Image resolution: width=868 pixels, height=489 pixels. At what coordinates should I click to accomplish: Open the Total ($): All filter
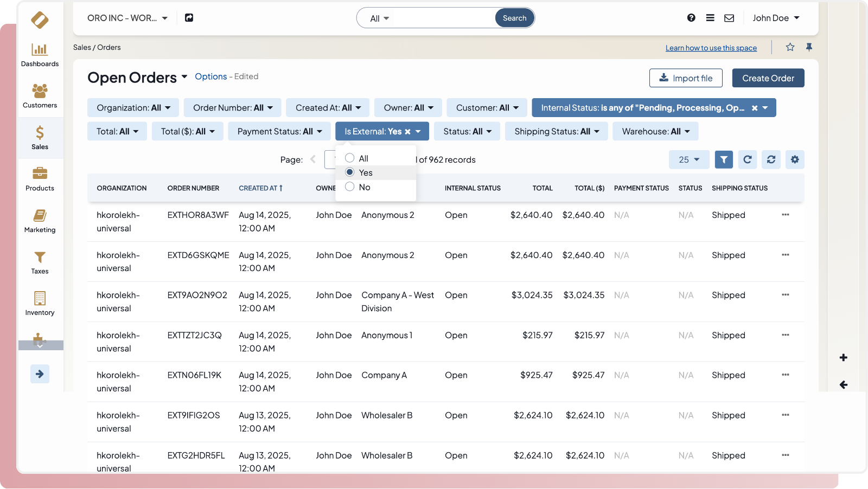(x=188, y=131)
